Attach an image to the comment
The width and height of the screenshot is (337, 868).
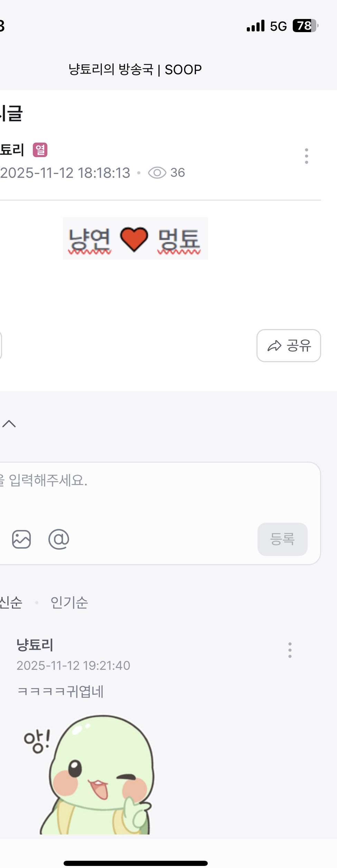click(21, 539)
